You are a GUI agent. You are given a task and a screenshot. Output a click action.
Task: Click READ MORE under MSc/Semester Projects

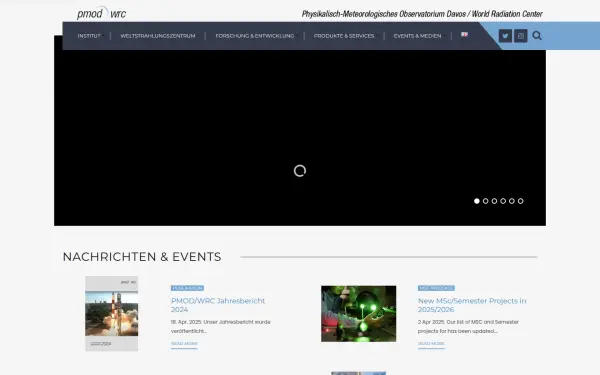point(431,344)
